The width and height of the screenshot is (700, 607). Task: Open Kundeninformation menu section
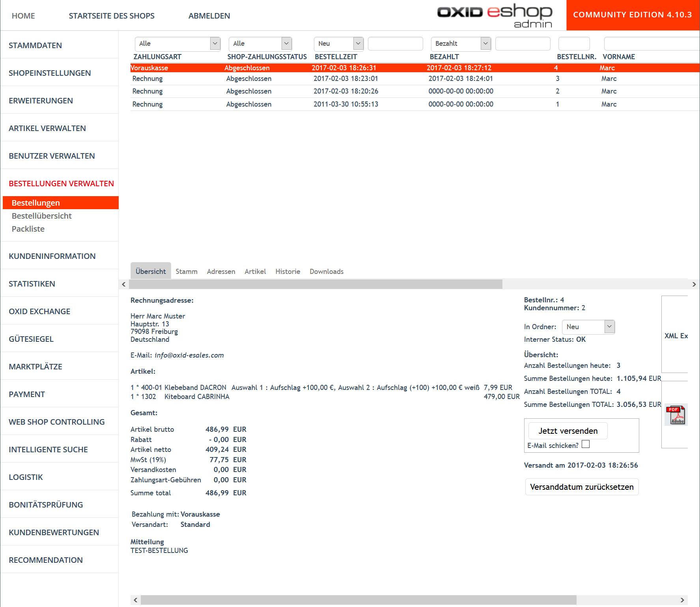coord(52,256)
